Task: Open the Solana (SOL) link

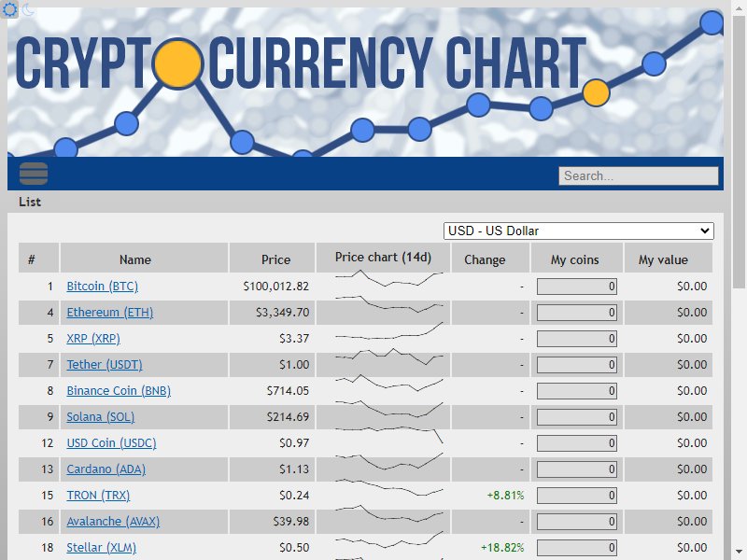Action: coord(101,417)
